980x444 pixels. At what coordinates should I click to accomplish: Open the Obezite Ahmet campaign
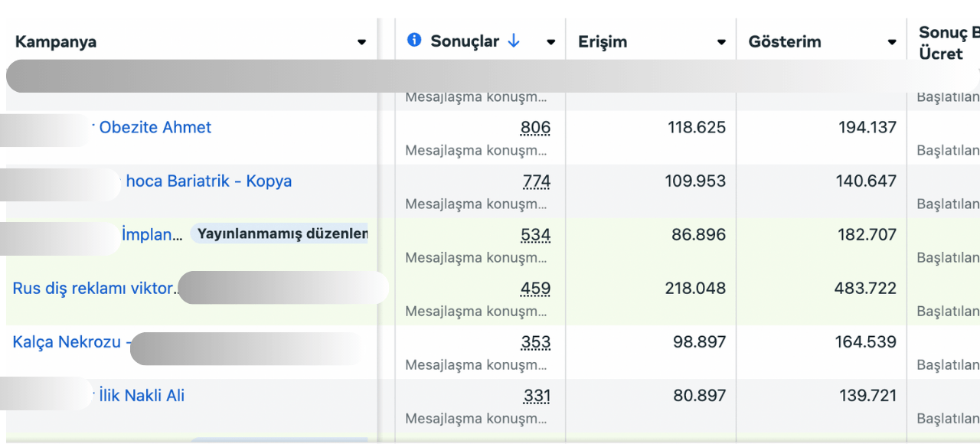(155, 128)
